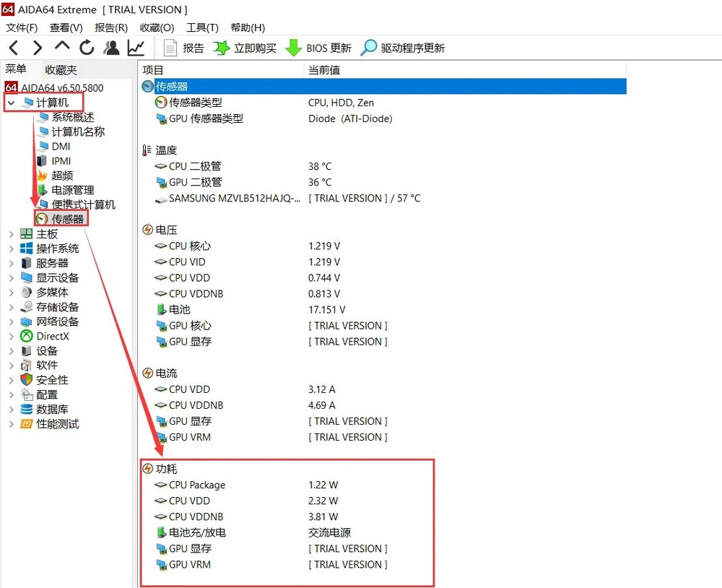Click 驱动程序更新 driver update button
The width and height of the screenshot is (722, 588).
(x=402, y=48)
